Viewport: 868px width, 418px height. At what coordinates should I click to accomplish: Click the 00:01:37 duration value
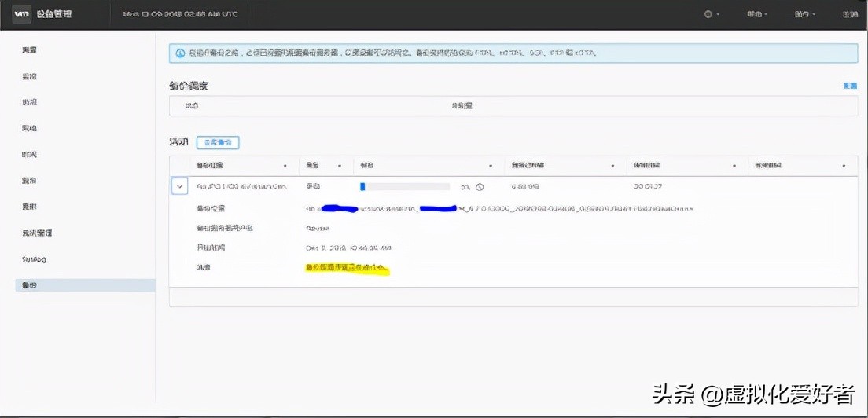tap(648, 187)
